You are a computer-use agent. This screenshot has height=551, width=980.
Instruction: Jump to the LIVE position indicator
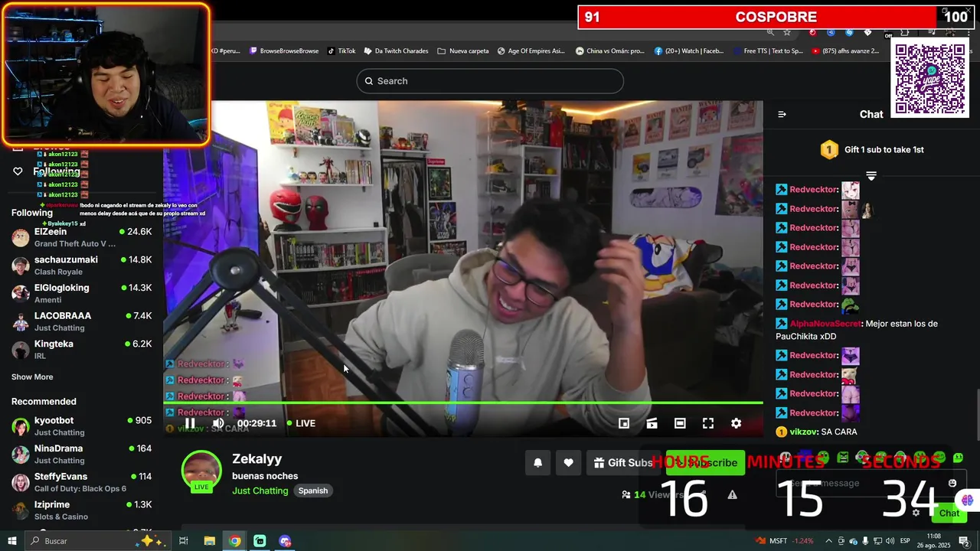point(301,423)
